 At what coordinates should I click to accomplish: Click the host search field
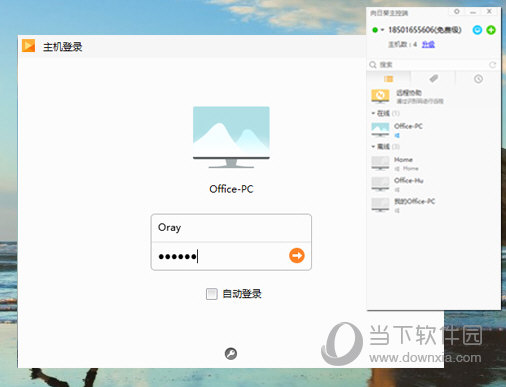coord(432,65)
